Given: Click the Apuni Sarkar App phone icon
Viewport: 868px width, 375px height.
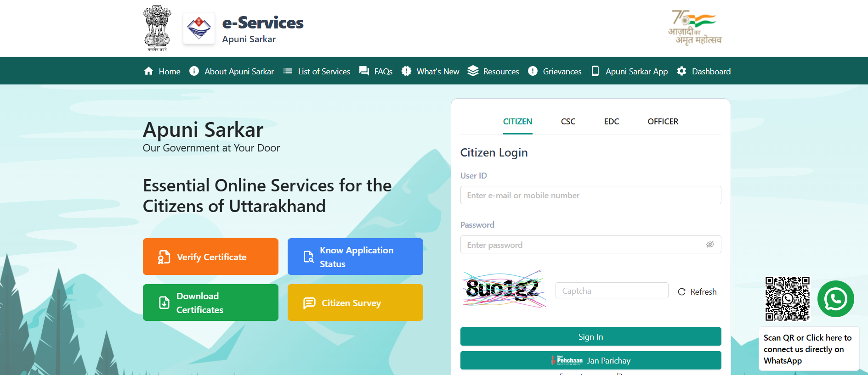Looking at the screenshot, I should pos(595,71).
